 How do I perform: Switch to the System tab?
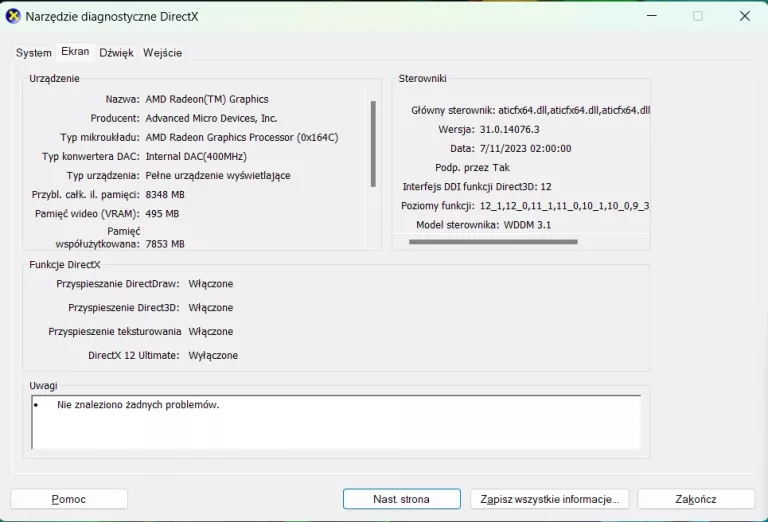(x=33, y=53)
